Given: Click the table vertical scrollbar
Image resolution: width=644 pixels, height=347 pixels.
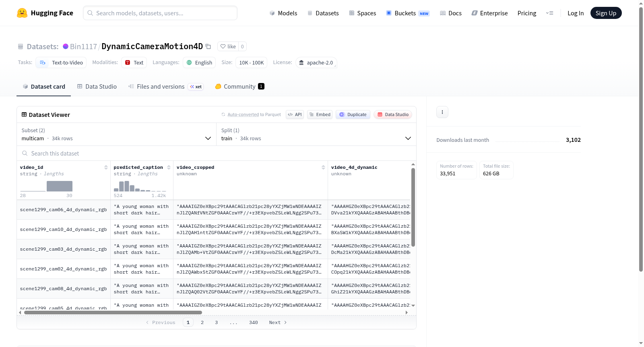Looking at the screenshot, I should 413,207.
